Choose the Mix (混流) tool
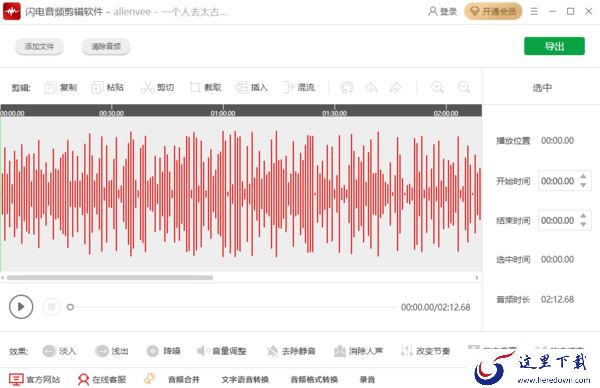Image resolution: width=600 pixels, height=388 pixels. click(x=298, y=88)
